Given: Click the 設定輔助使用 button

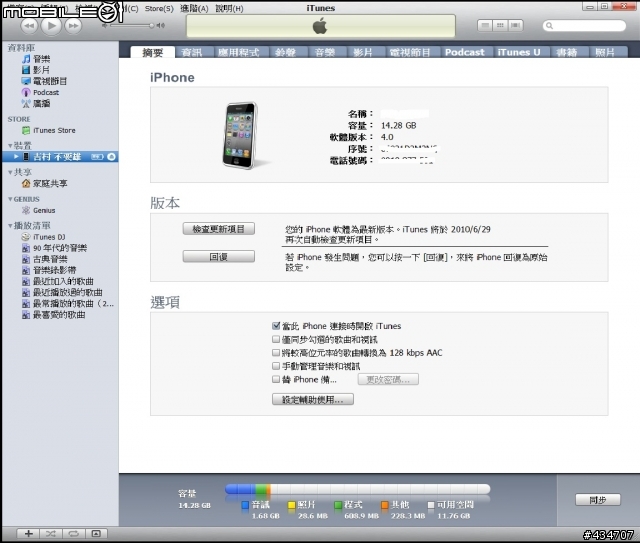Looking at the screenshot, I should (313, 399).
